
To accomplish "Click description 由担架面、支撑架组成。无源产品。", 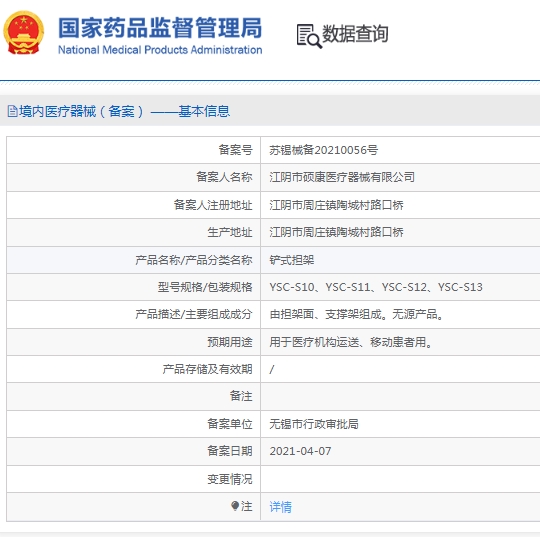I will (x=357, y=314).
